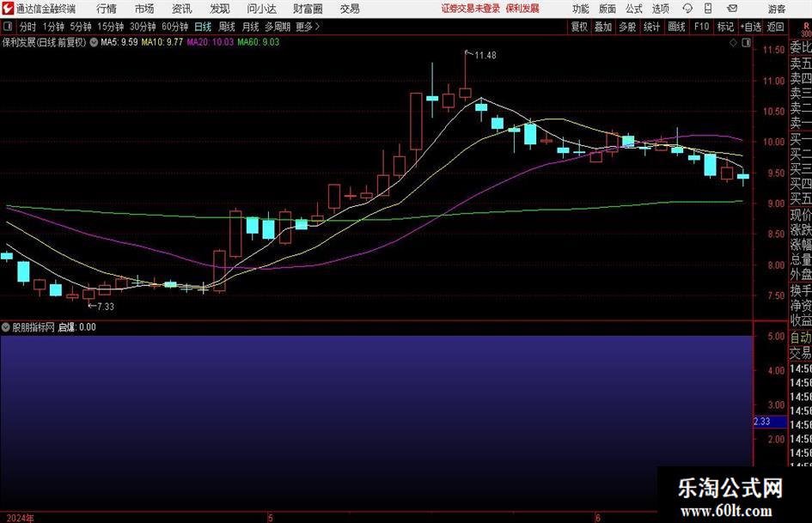Click 证券交易未登录 login status link

point(470,9)
